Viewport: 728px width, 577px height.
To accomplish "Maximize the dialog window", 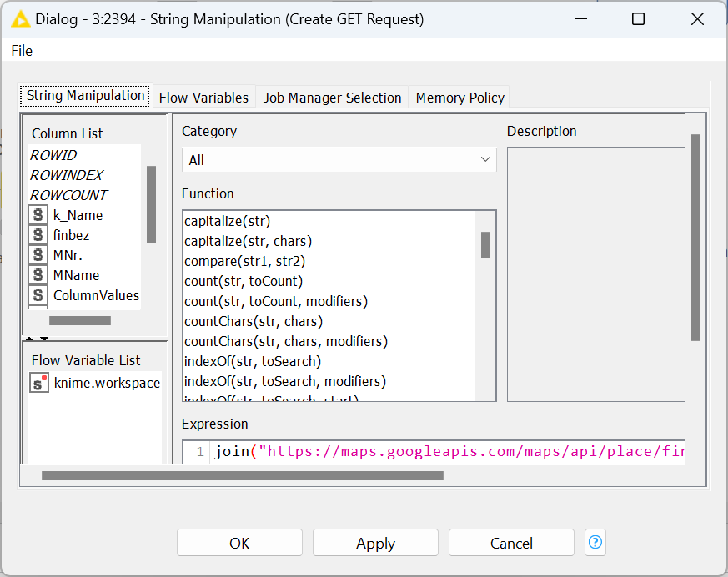I will tap(639, 19).
